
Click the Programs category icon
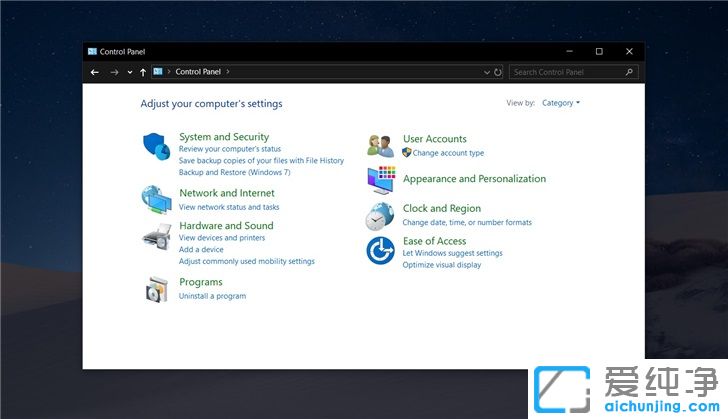pyautogui.click(x=157, y=289)
